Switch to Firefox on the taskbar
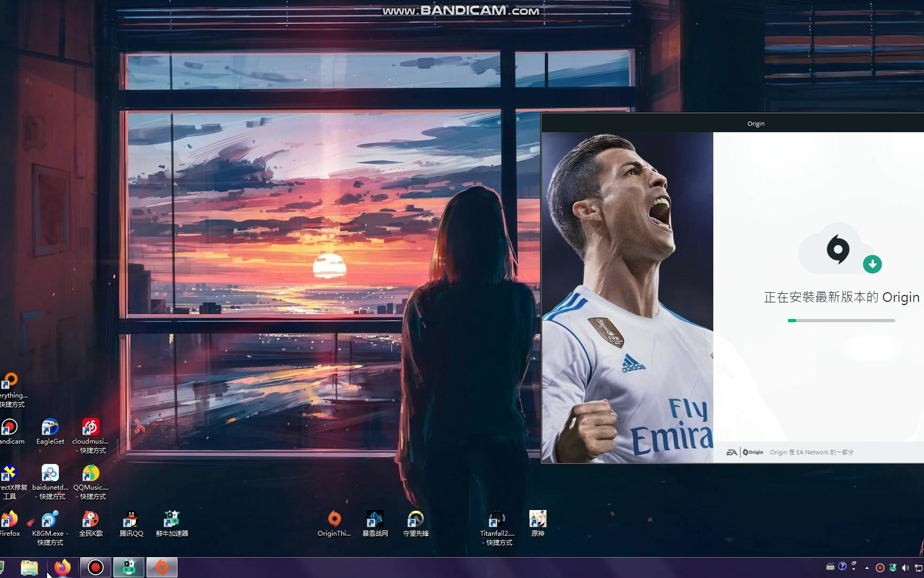This screenshot has width=924, height=578. [63, 567]
